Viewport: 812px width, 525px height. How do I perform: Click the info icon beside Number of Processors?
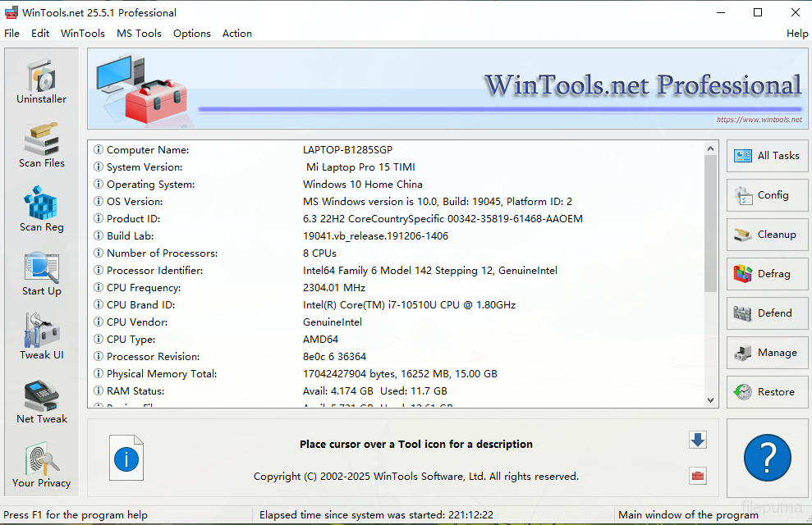coord(99,253)
